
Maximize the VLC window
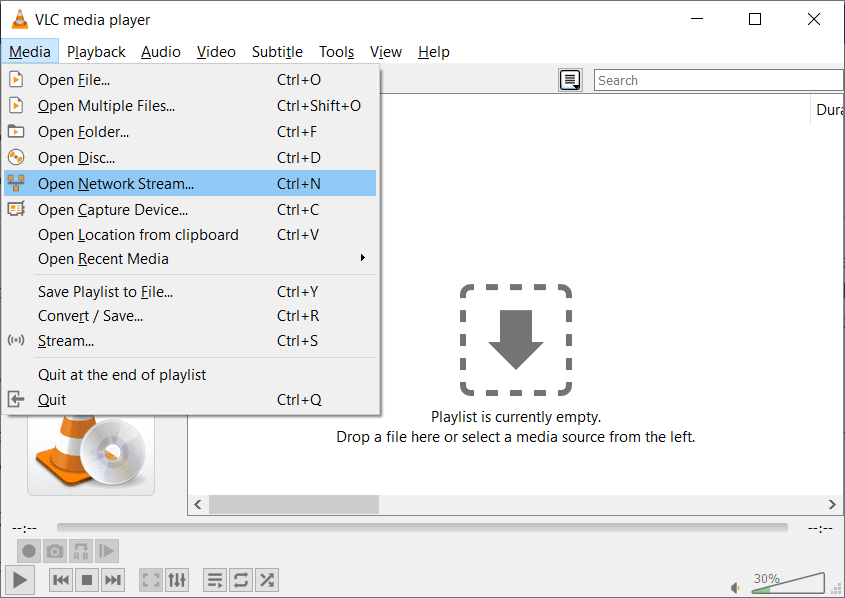click(755, 19)
